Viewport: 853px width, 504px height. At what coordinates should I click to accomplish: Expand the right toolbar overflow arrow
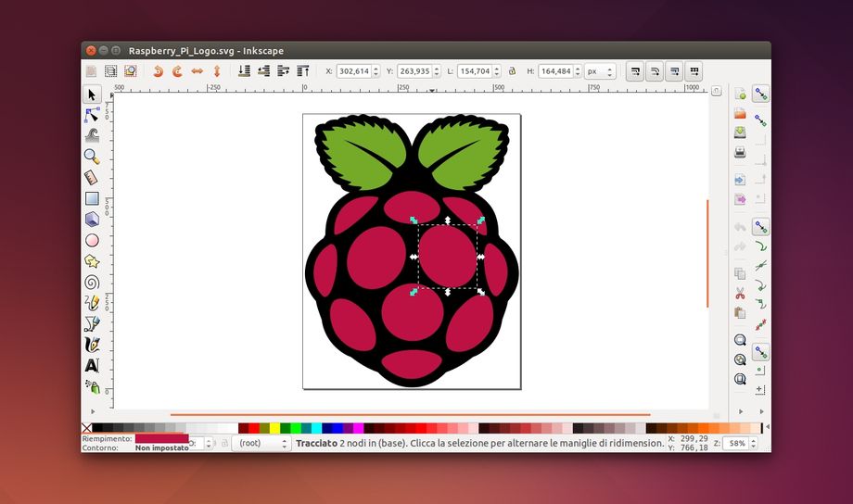pos(740,411)
